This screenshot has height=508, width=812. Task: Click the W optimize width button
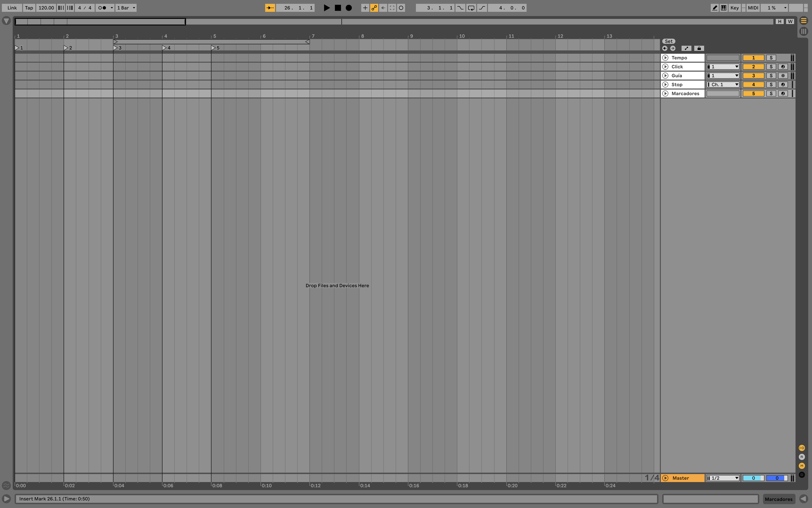[x=790, y=21]
